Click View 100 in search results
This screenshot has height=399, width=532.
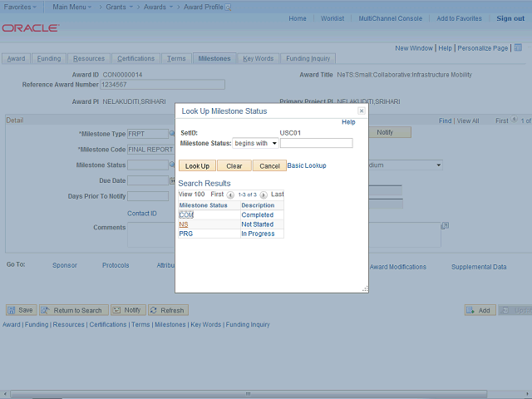tap(192, 195)
